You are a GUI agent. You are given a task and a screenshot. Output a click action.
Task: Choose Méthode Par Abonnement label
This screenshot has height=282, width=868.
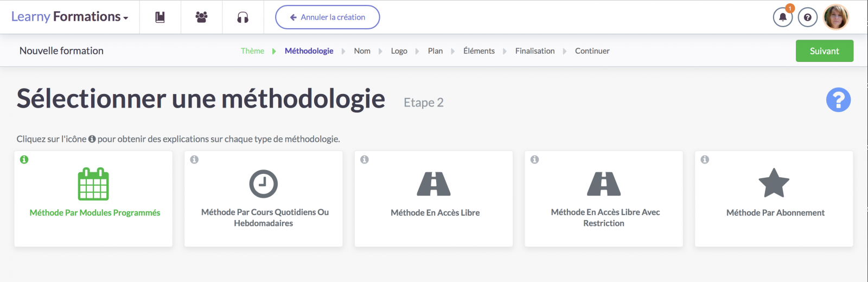(x=775, y=213)
